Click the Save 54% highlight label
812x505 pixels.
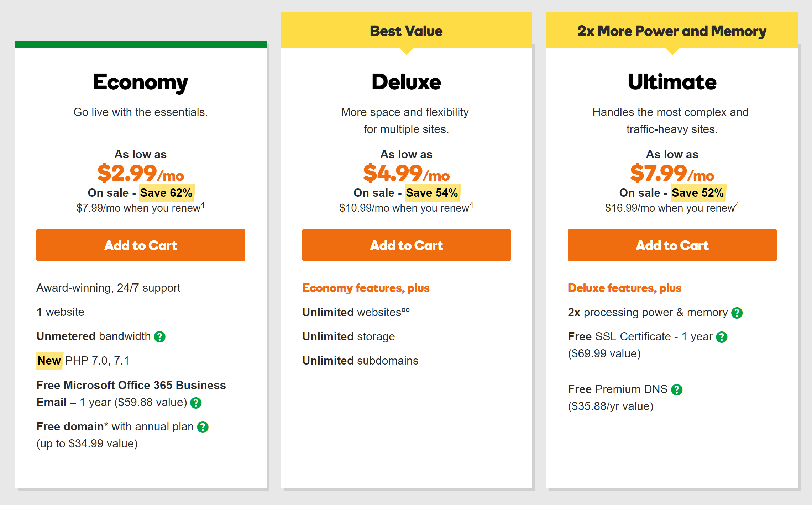pyautogui.click(x=433, y=193)
